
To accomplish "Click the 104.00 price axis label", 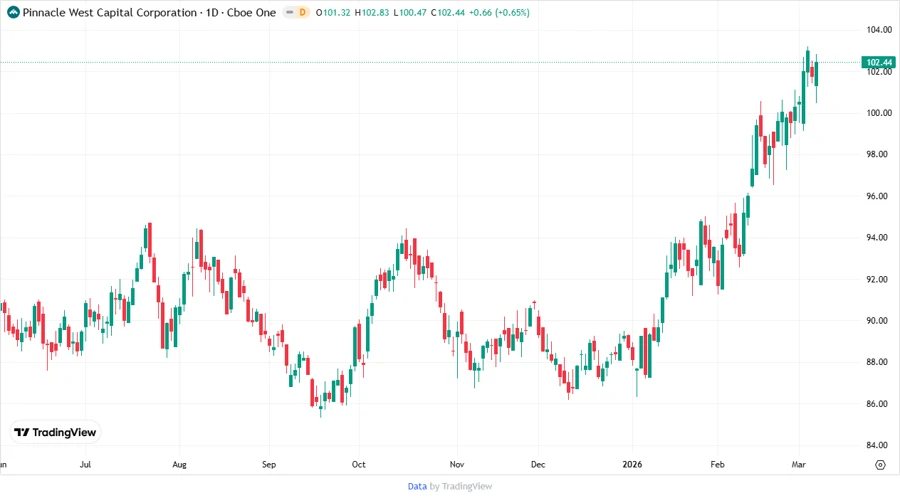I will coord(879,30).
